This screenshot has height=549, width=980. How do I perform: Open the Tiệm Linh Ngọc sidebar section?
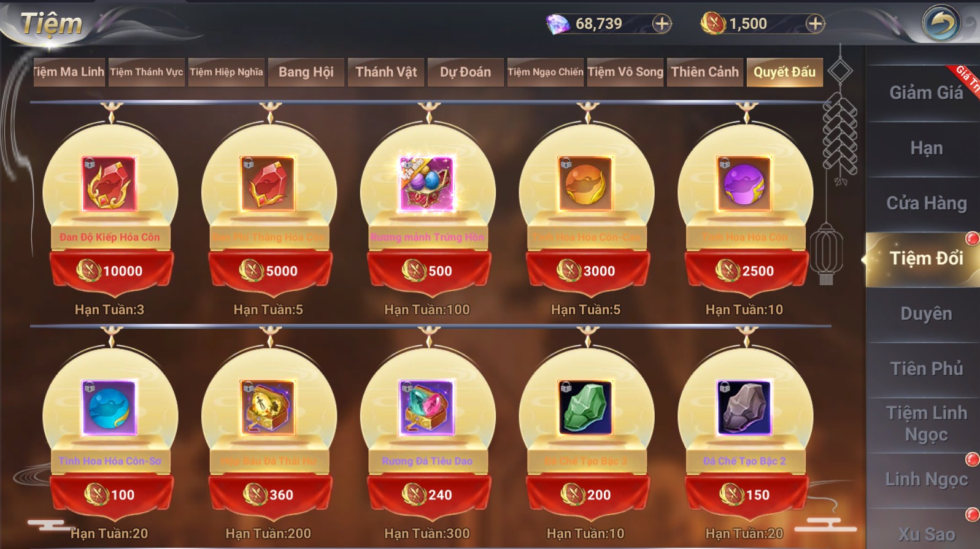click(926, 424)
